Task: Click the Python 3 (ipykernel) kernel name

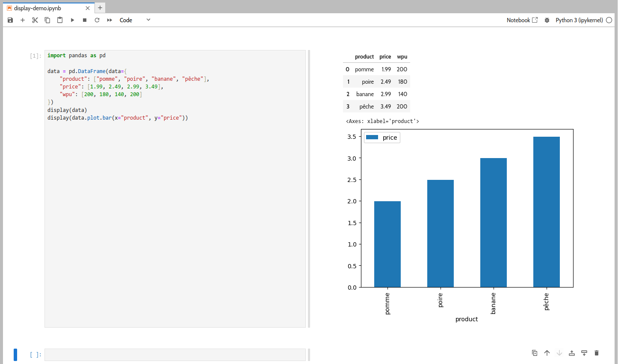Action: (x=579, y=20)
